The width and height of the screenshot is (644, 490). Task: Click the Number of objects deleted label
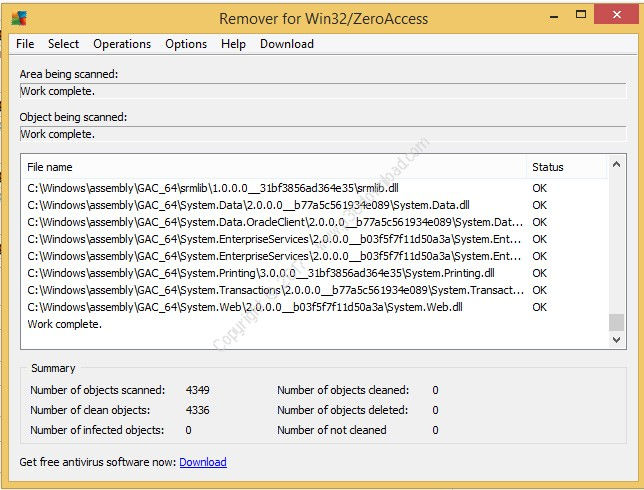pyautogui.click(x=343, y=410)
